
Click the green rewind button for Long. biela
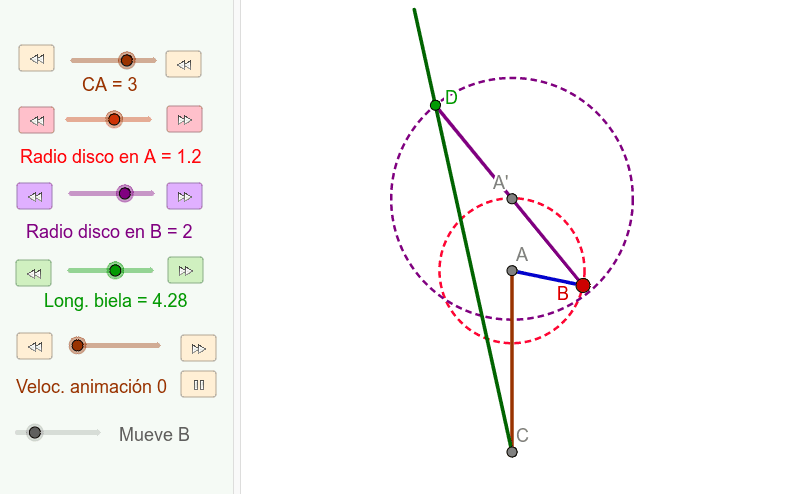34,273
